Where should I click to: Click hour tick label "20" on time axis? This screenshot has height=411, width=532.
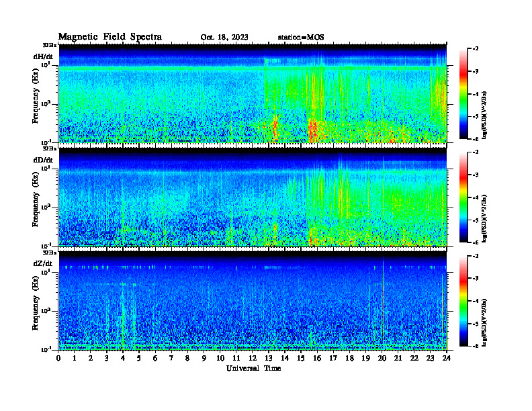pyautogui.click(x=382, y=359)
